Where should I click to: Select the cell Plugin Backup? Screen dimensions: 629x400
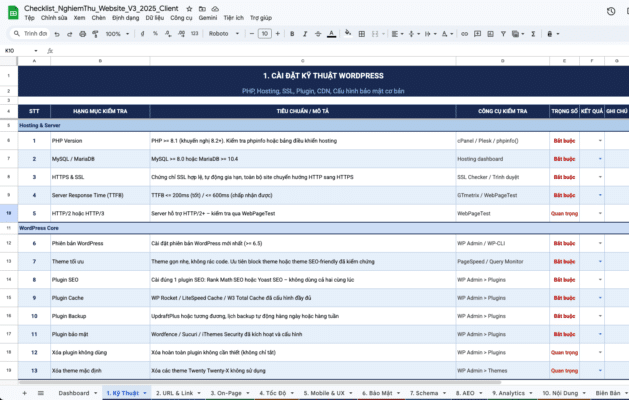click(100, 316)
